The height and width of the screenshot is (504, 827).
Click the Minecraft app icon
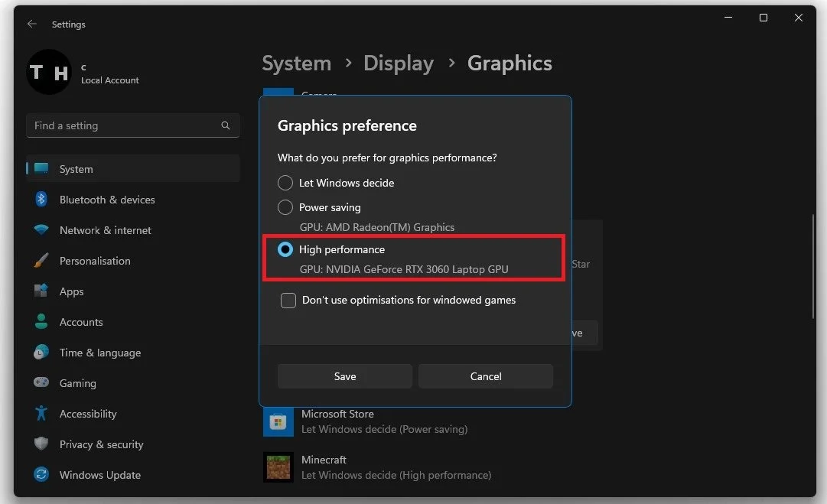pos(278,467)
